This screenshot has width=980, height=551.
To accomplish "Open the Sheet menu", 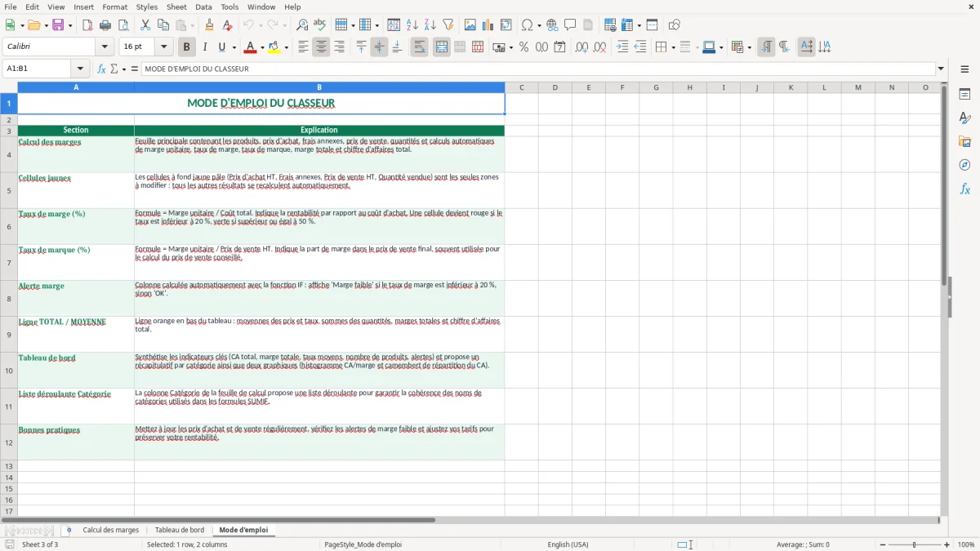I will (176, 7).
